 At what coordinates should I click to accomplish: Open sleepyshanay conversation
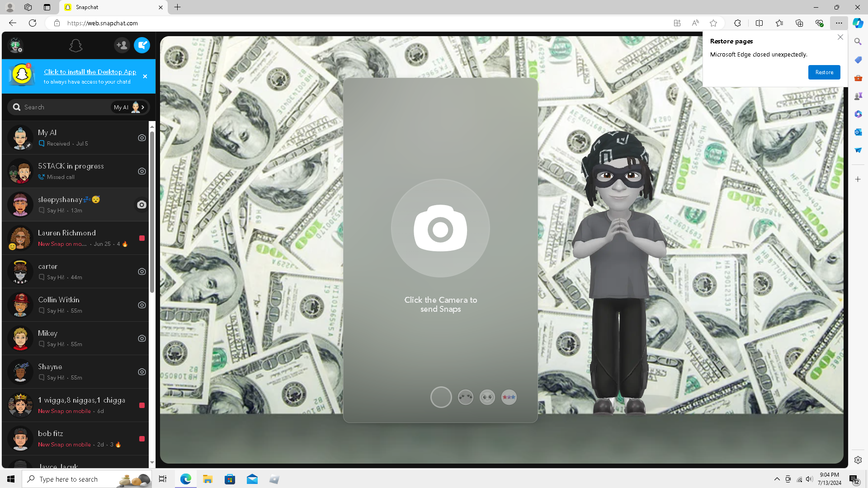tap(75, 205)
